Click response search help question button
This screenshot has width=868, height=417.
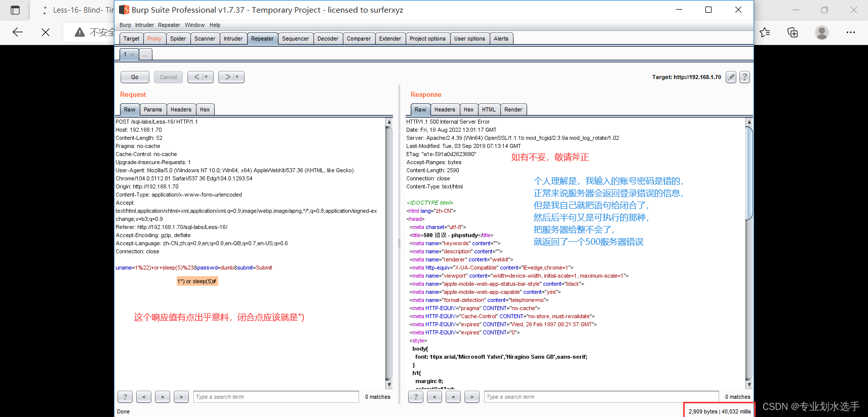[x=416, y=397]
